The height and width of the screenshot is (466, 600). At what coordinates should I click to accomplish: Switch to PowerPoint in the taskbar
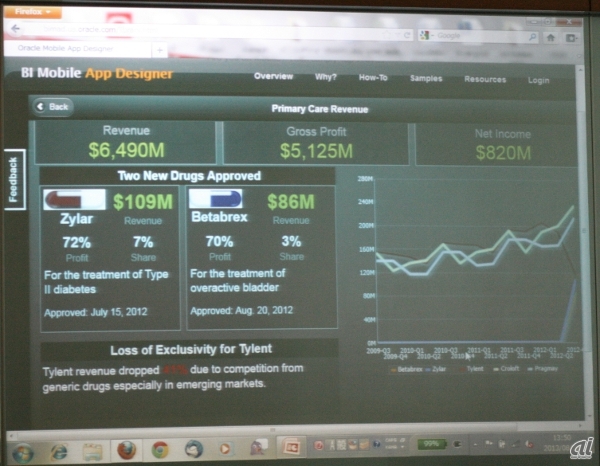(290, 446)
